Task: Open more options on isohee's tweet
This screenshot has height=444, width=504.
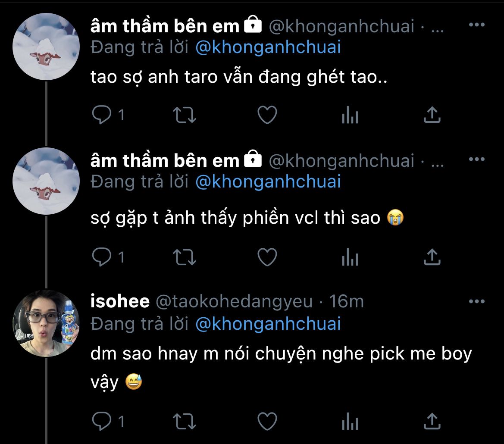Action: (476, 301)
